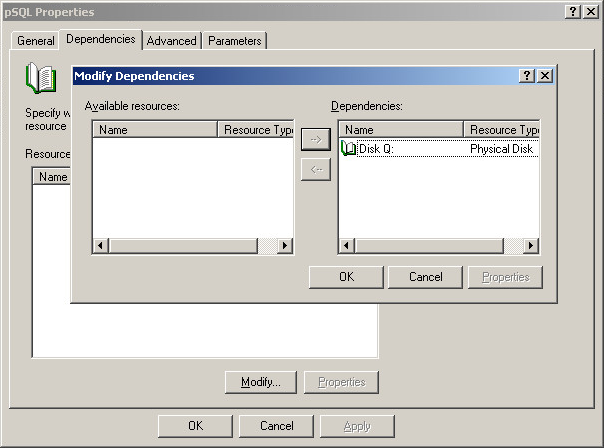Click the Modify... button
Image resolution: width=604 pixels, height=448 pixels.
pyautogui.click(x=261, y=382)
